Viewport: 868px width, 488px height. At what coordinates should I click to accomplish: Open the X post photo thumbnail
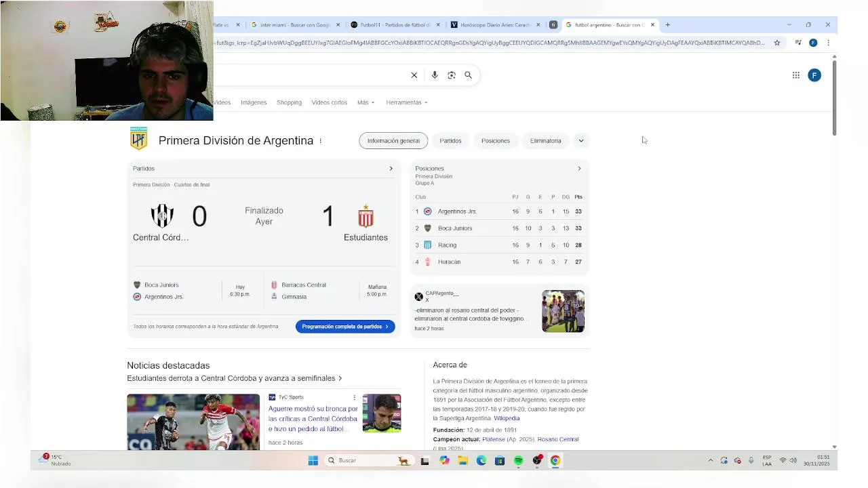[563, 311]
